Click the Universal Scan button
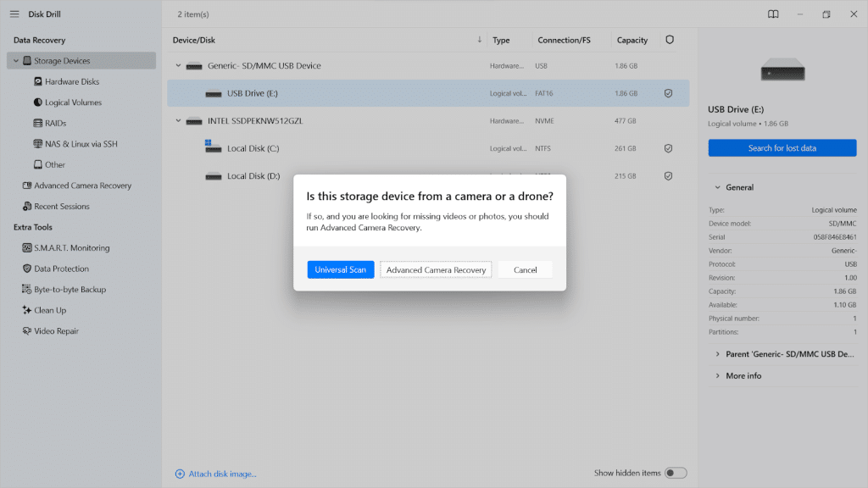 click(341, 269)
